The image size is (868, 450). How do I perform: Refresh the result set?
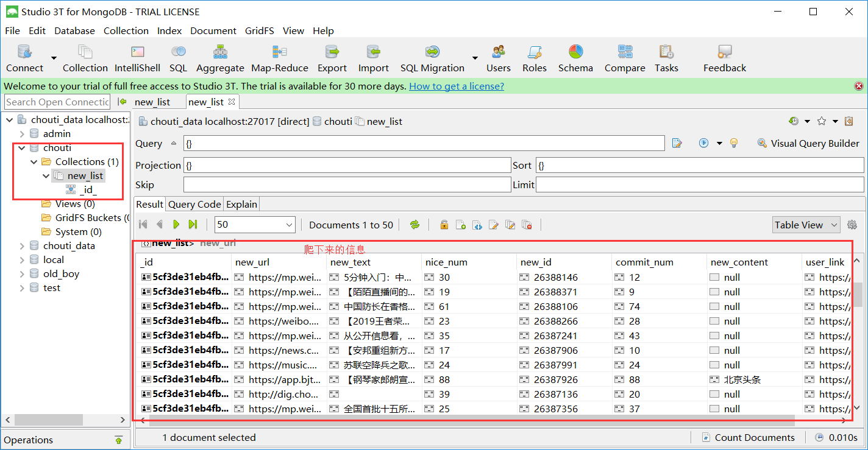(x=414, y=225)
